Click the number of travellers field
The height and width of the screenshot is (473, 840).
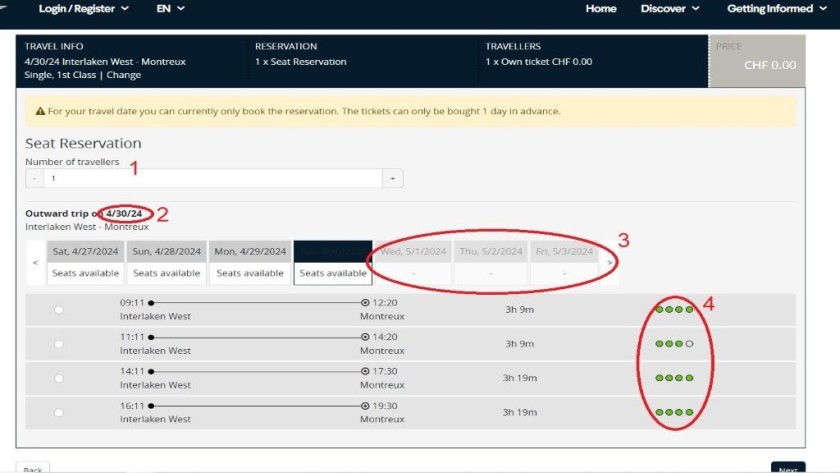tap(213, 178)
